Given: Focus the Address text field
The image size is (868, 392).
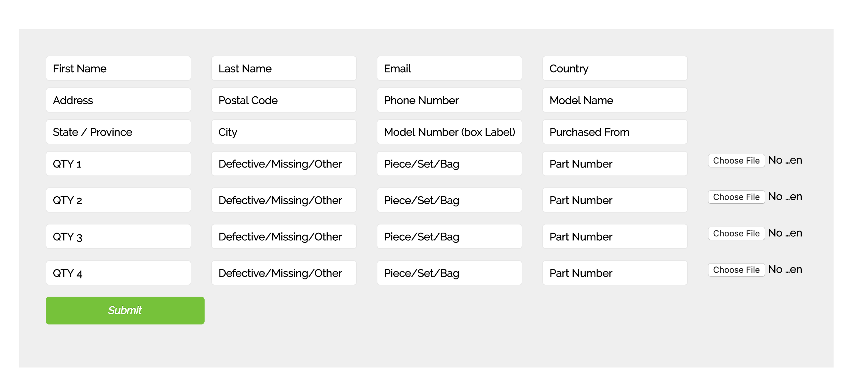Looking at the screenshot, I should [118, 100].
